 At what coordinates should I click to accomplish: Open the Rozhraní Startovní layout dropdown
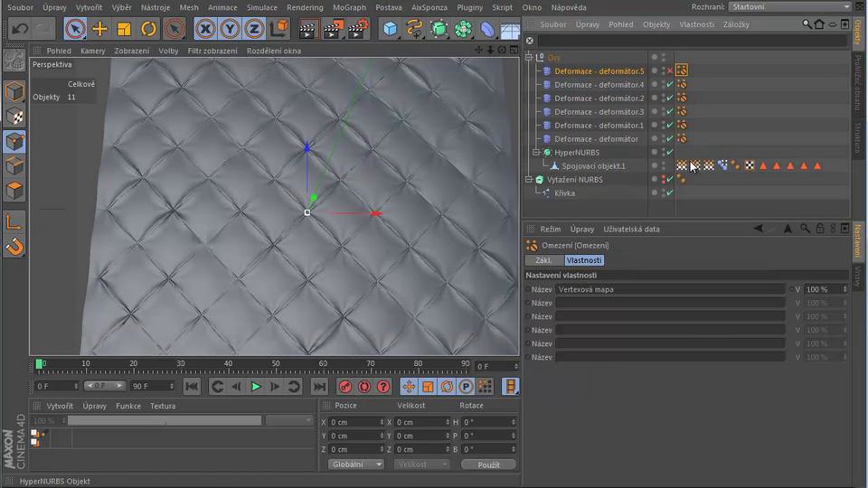coord(790,7)
